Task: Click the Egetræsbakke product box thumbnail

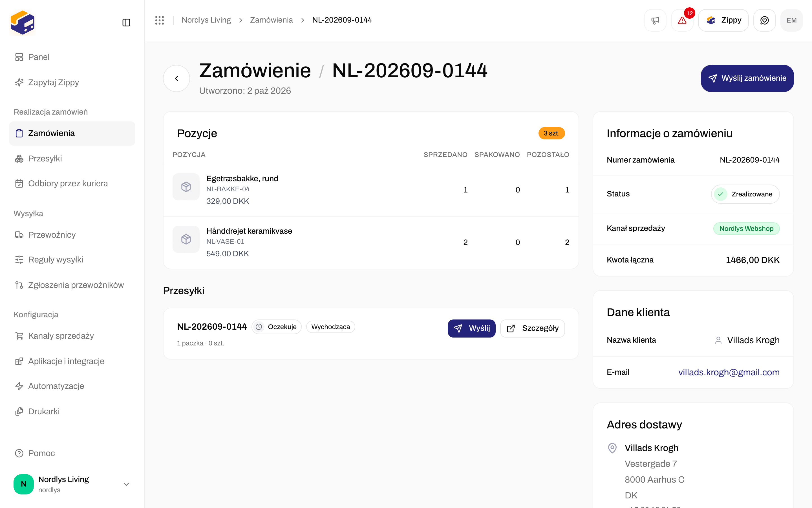Action: [186, 187]
